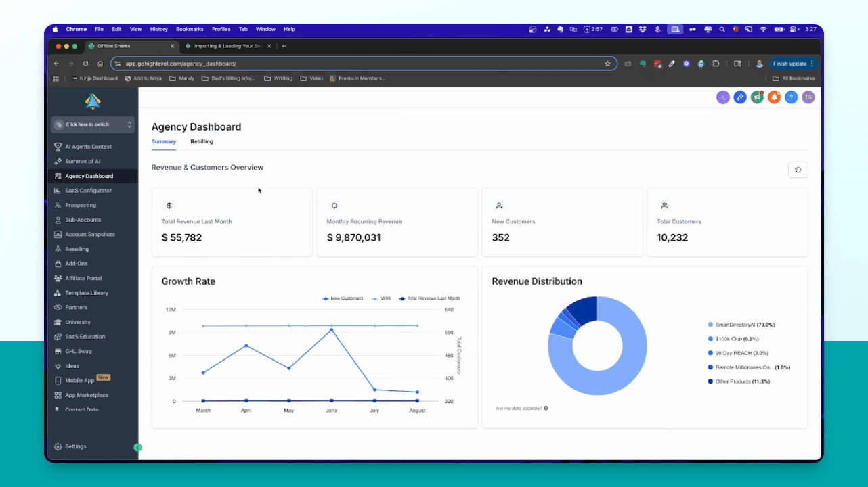868x487 pixels.
Task: Open the TG user profile avatar
Action: (x=808, y=97)
